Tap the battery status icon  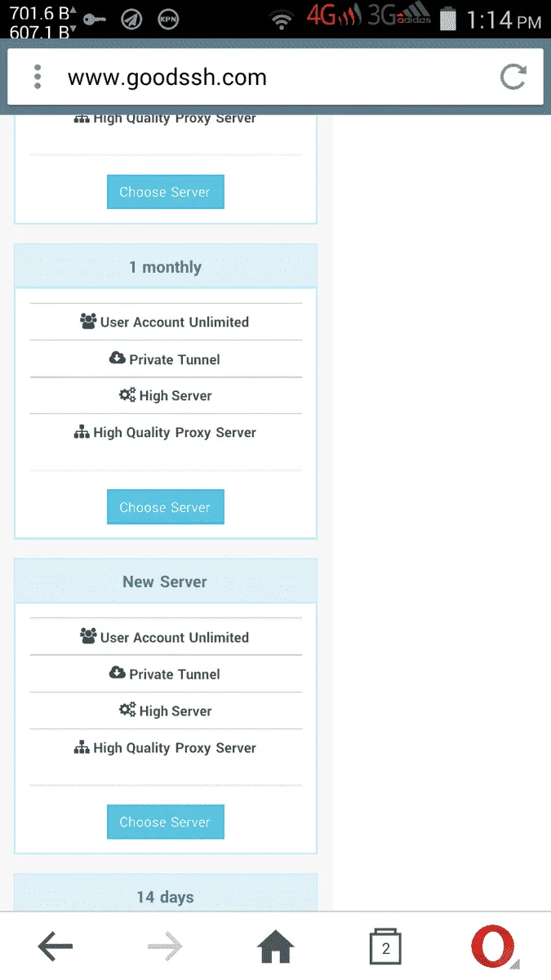click(448, 19)
